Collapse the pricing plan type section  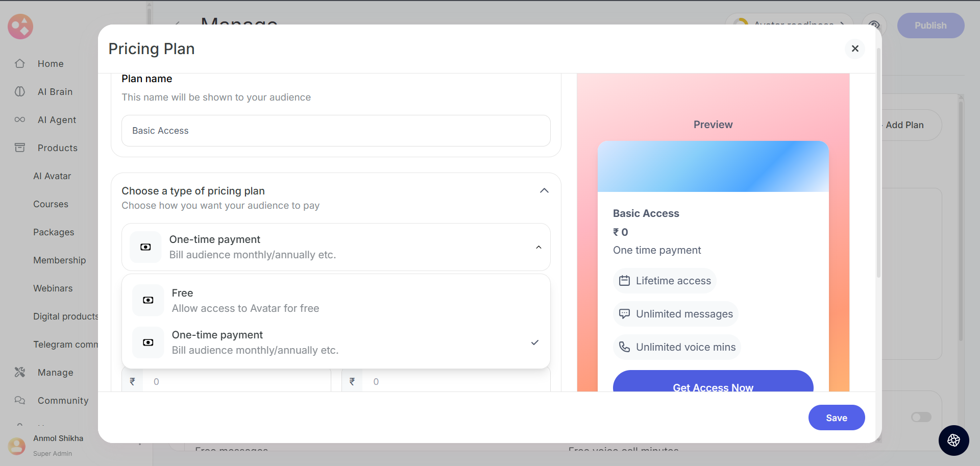click(544, 191)
